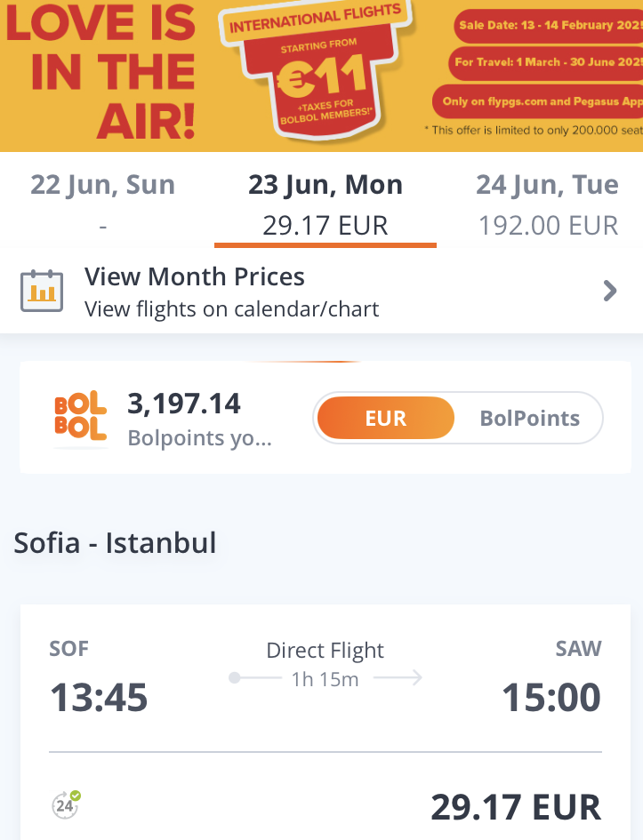Viewport: 643px width, 840px height.
Task: Select the 24 Jun, Tue date tab
Action: coord(547,204)
